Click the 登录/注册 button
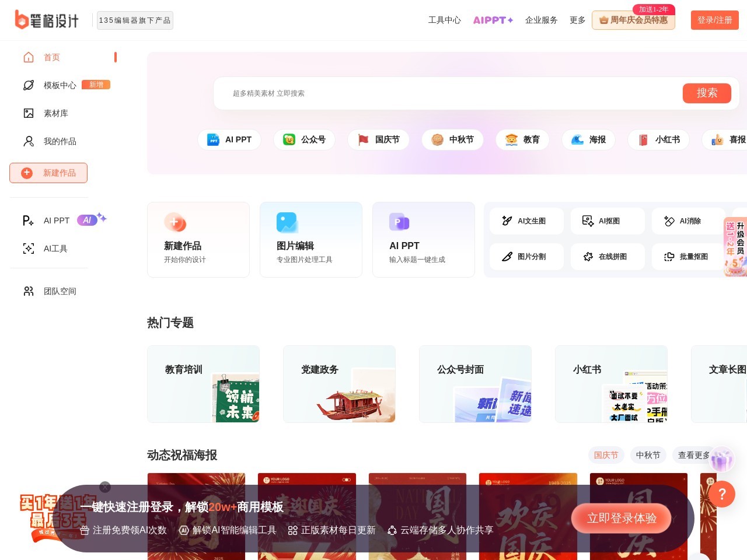747x560 pixels. click(x=714, y=20)
